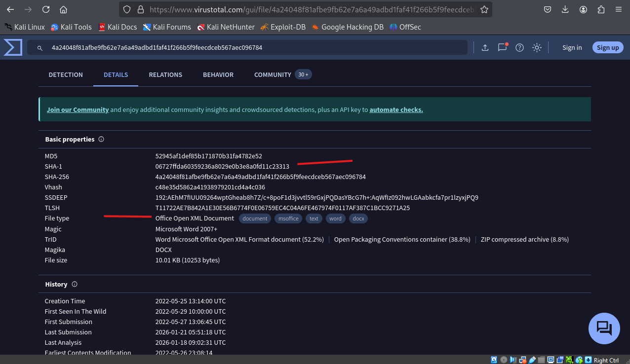The image size is (630, 364).
Task: Open the Kali Forums bookmark
Action: point(167,27)
